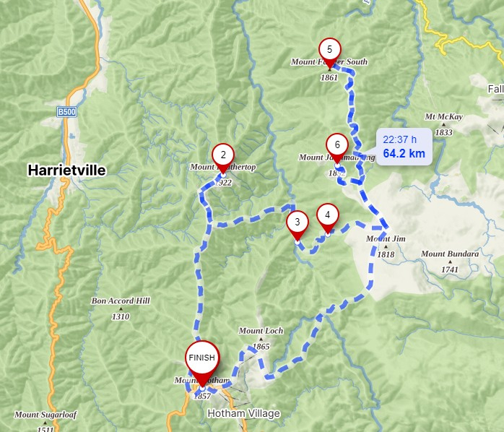The width and height of the screenshot is (504, 432).
Task: Click waypoint marker number 3
Action: tap(297, 223)
